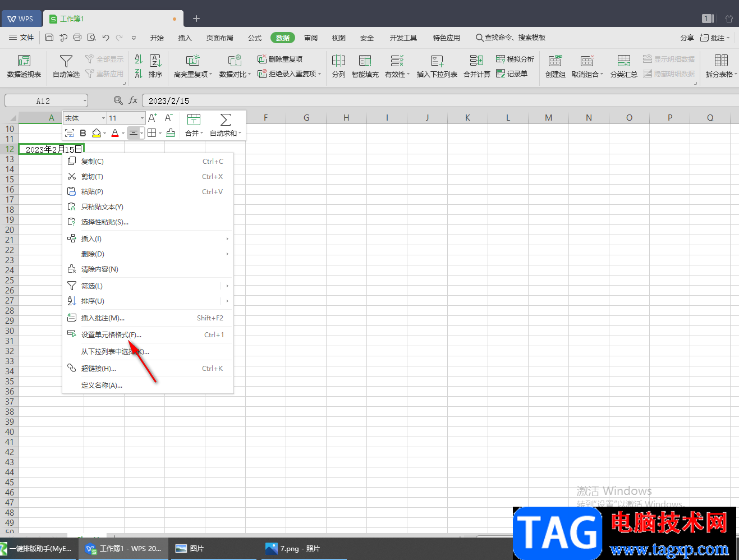Open the 记录单 record form
Screen dimensions: 739x560
pos(512,74)
